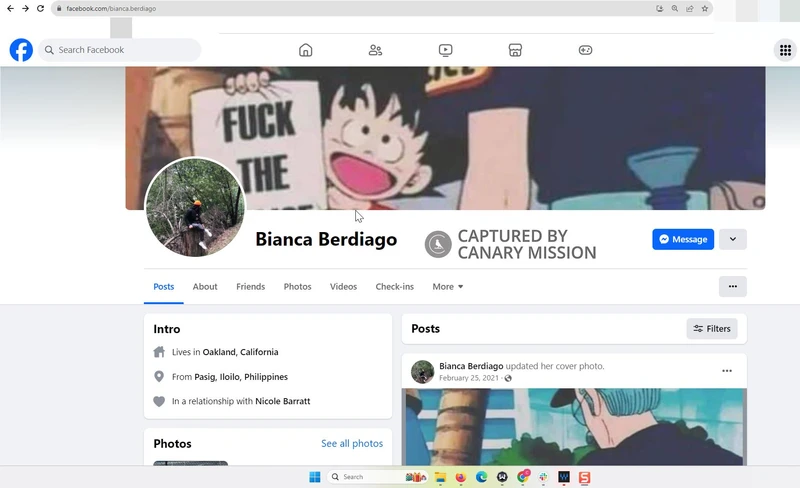Viewport: 800px width, 488px height.
Task: Click the February 25, 2021 post date
Action: [468, 378]
